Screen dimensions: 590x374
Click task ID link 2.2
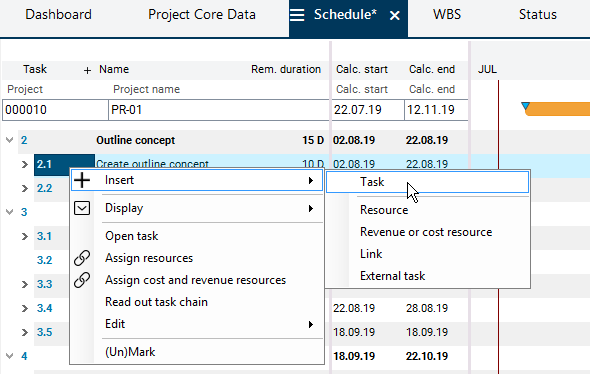coord(44,188)
